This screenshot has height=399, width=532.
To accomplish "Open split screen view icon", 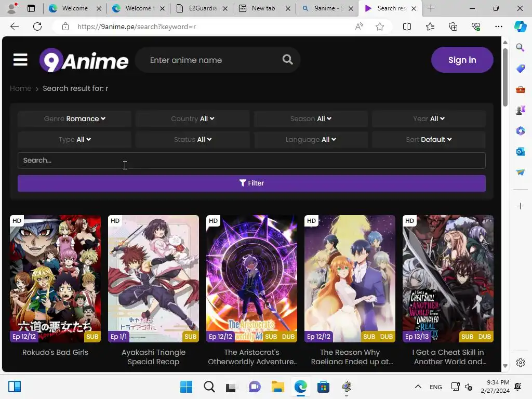I will tap(407, 26).
